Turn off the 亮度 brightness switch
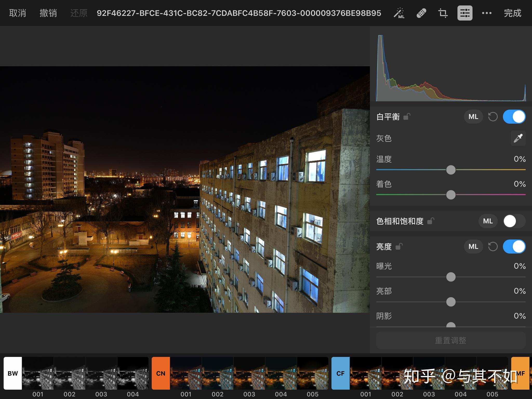This screenshot has height=399, width=532. (x=514, y=247)
